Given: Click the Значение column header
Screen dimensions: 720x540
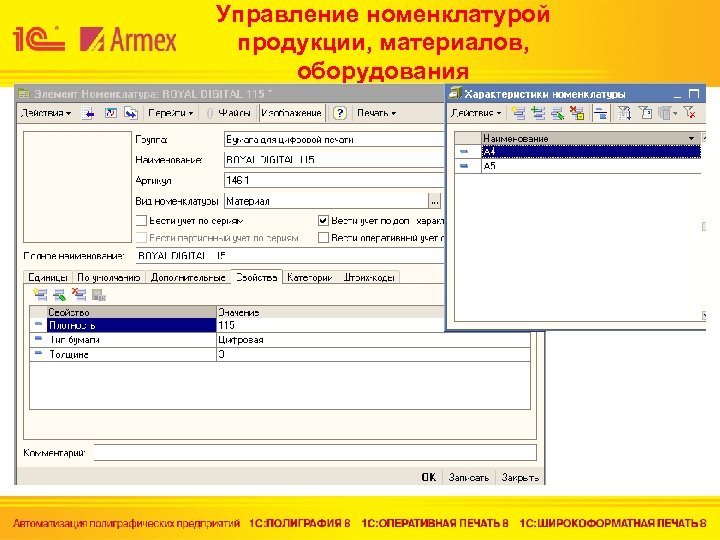Looking at the screenshot, I should point(331,312).
